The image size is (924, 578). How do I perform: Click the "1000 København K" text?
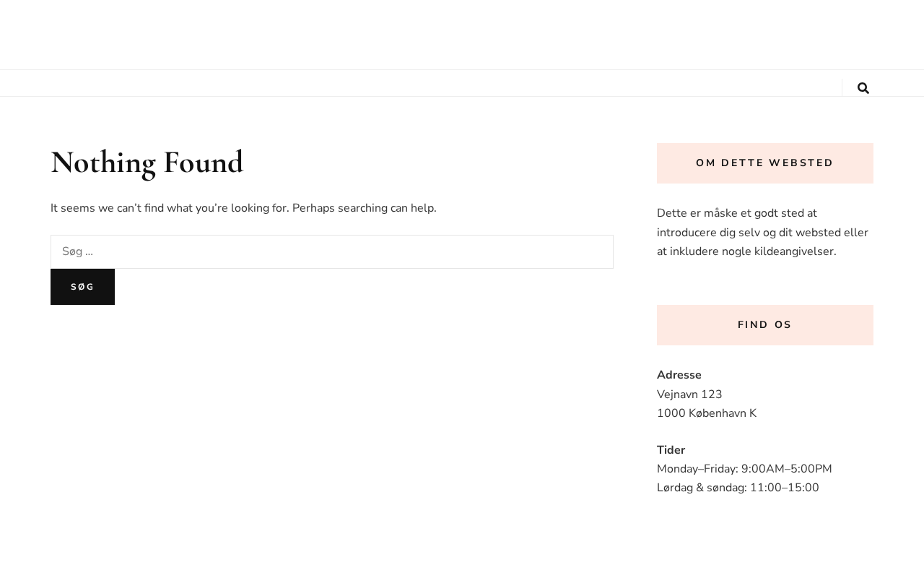pyautogui.click(x=707, y=413)
